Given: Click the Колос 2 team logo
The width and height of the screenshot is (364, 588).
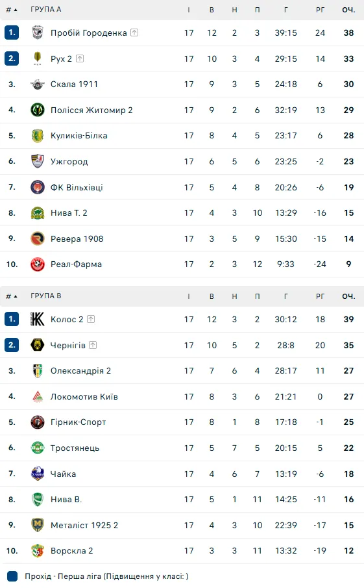Looking at the screenshot, I should pos(38,319).
